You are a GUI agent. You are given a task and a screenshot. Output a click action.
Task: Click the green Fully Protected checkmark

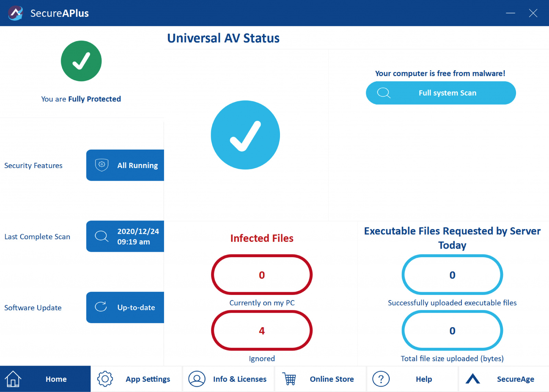click(81, 61)
